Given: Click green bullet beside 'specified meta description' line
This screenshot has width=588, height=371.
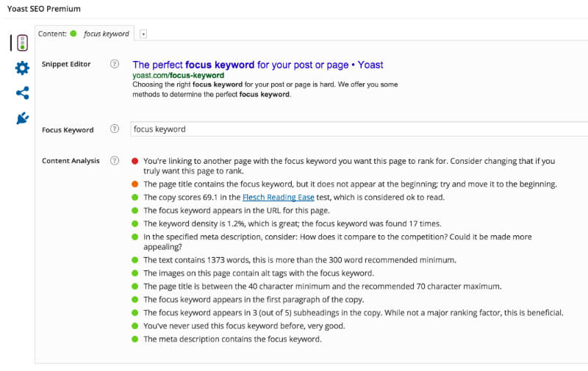Looking at the screenshot, I should (x=135, y=237).
